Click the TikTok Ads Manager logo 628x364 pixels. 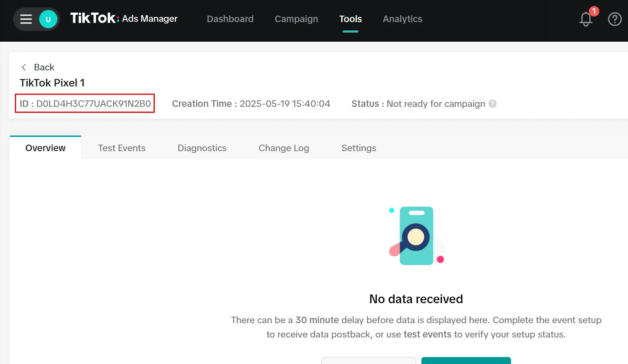point(124,19)
